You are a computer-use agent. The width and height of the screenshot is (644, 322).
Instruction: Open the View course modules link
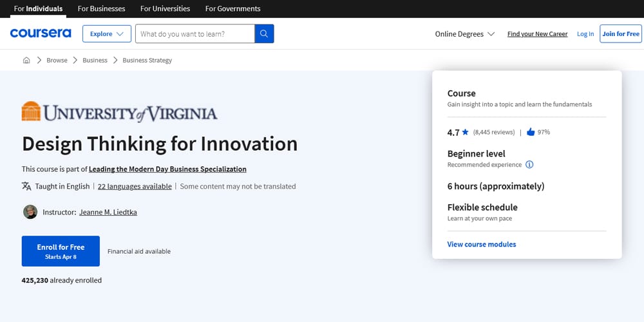[x=482, y=244]
